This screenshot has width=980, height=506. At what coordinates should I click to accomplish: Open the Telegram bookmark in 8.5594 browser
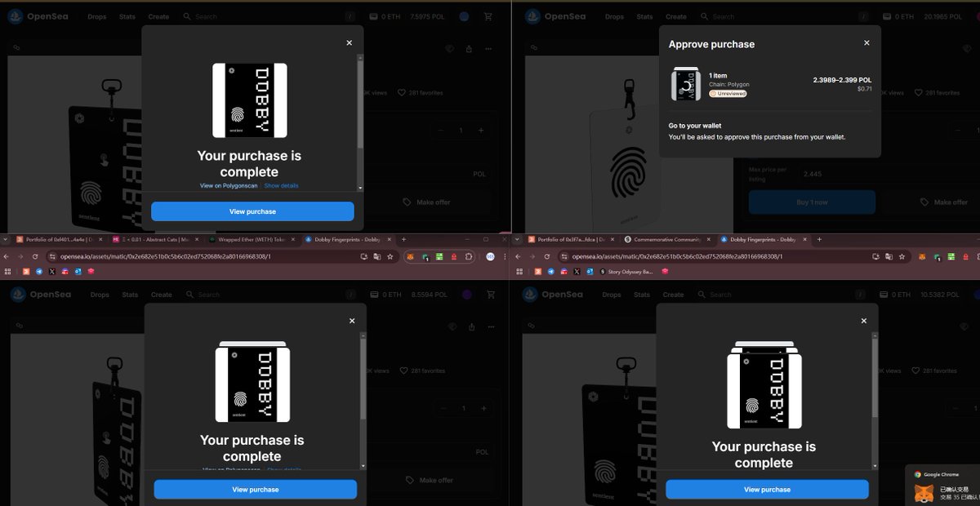coord(38,271)
